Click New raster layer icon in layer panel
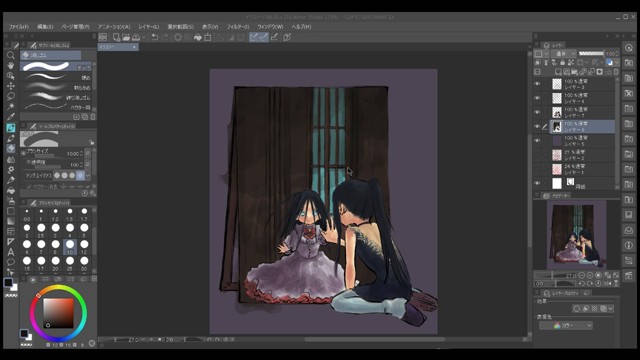The image size is (640, 360). coord(558,72)
